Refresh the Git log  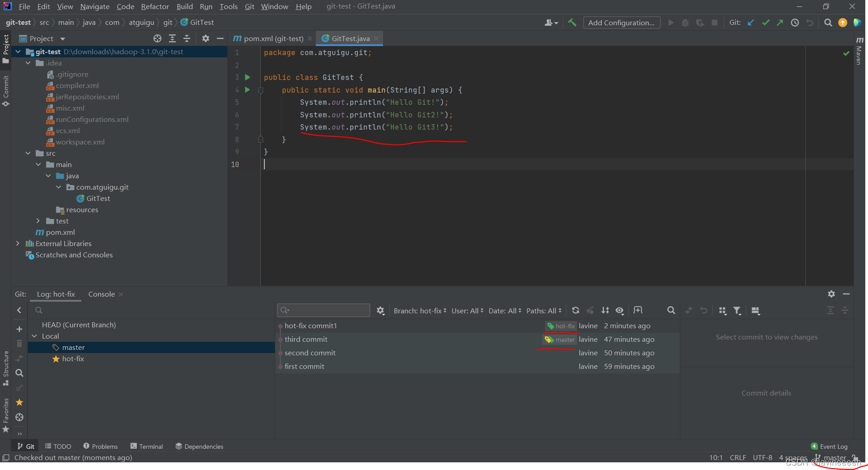(576, 310)
